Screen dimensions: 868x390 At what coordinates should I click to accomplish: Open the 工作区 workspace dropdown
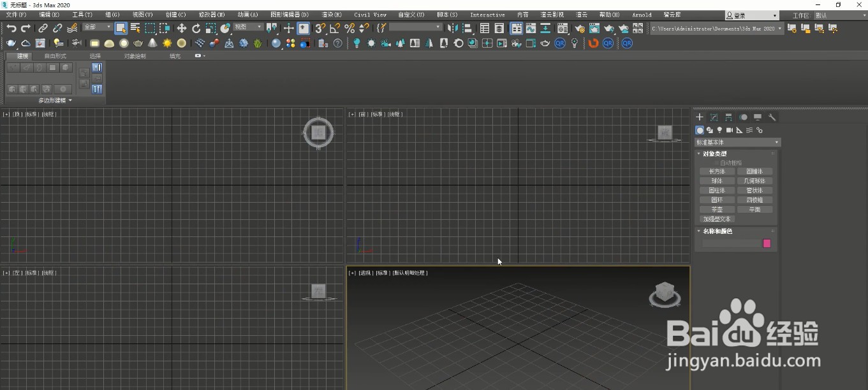839,15
